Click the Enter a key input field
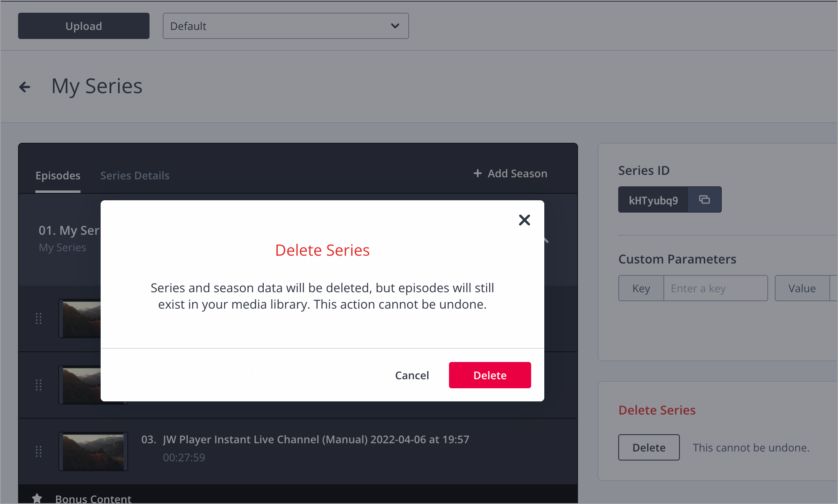The image size is (838, 504). pos(715,289)
